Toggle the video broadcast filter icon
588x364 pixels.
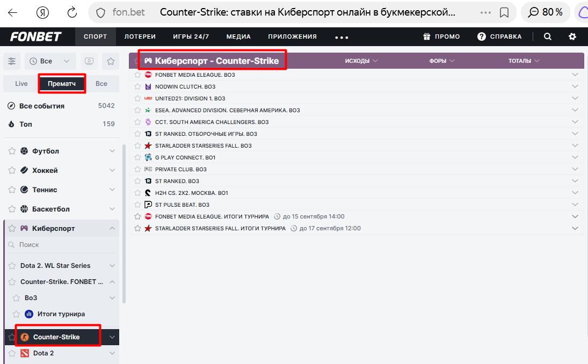(x=89, y=61)
